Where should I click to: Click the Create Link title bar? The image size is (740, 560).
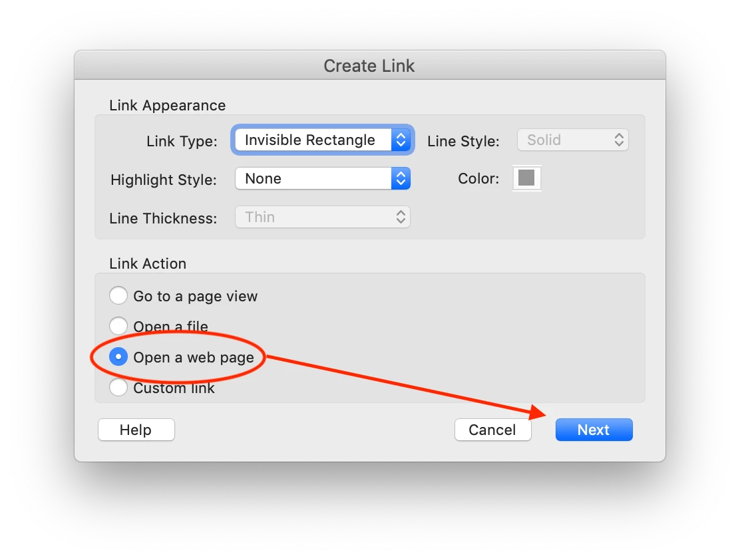pos(370,65)
